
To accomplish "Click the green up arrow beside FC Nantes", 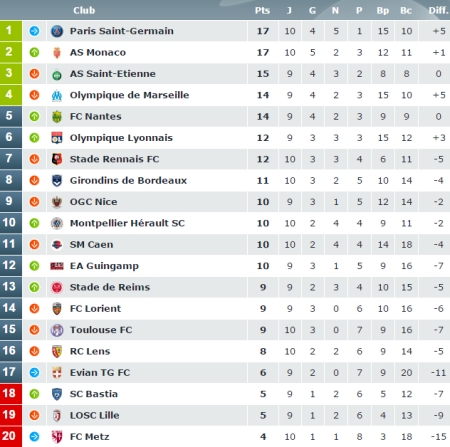I will click(34, 117).
